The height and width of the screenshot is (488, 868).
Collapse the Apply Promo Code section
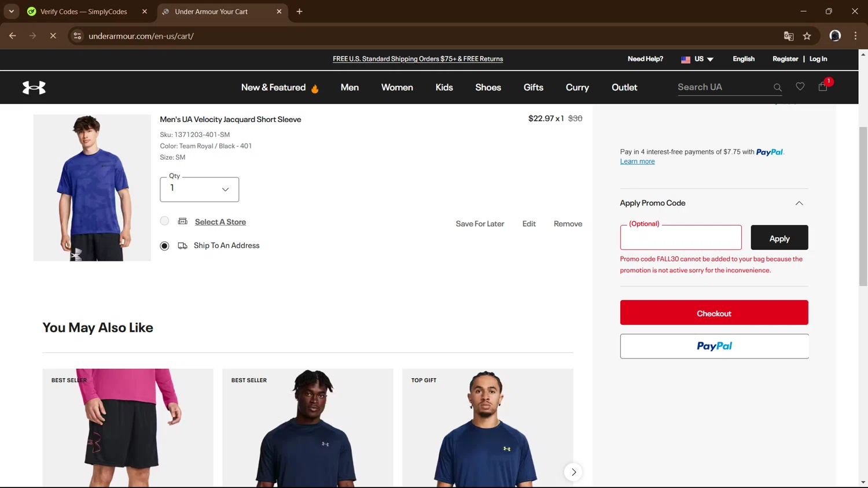(799, 203)
